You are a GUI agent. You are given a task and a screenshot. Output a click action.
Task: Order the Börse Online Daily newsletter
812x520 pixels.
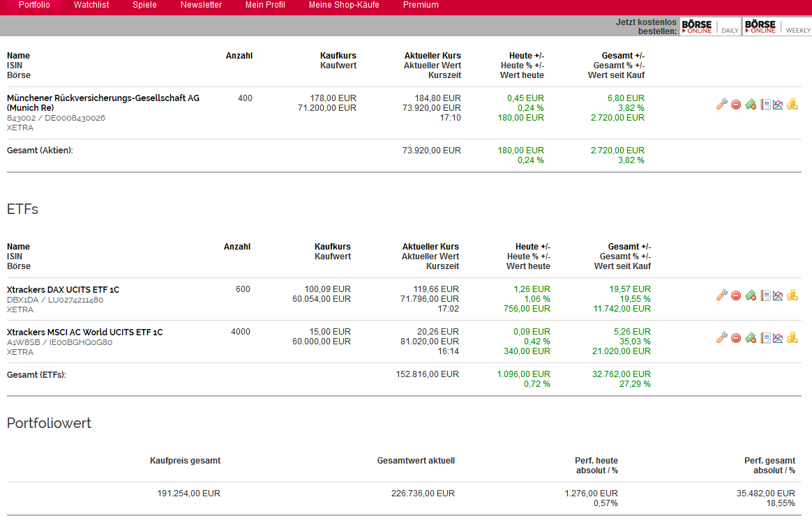[x=710, y=26]
